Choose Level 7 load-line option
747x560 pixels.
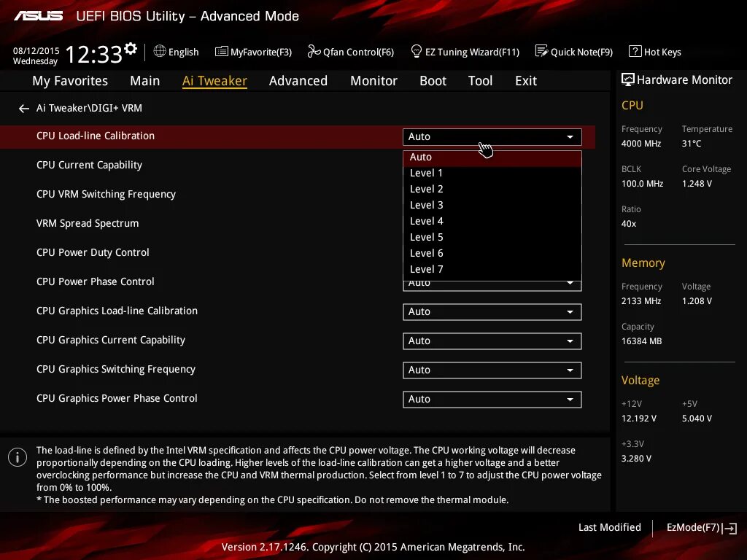coord(492,270)
